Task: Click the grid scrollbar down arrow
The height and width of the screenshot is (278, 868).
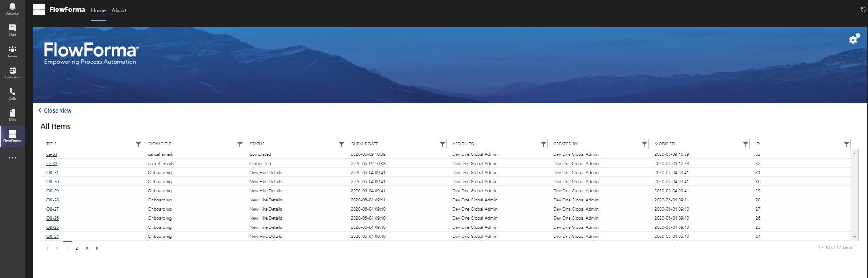Action: click(x=854, y=237)
